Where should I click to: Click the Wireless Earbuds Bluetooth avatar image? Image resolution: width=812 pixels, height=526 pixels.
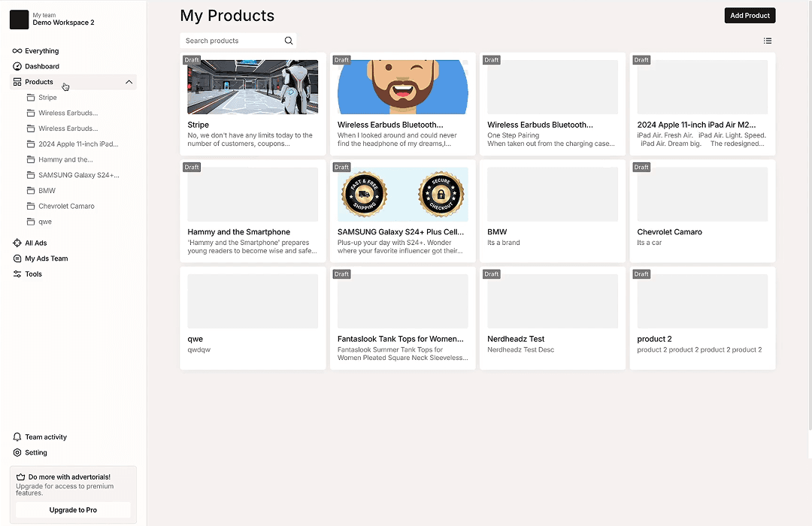pyautogui.click(x=402, y=86)
